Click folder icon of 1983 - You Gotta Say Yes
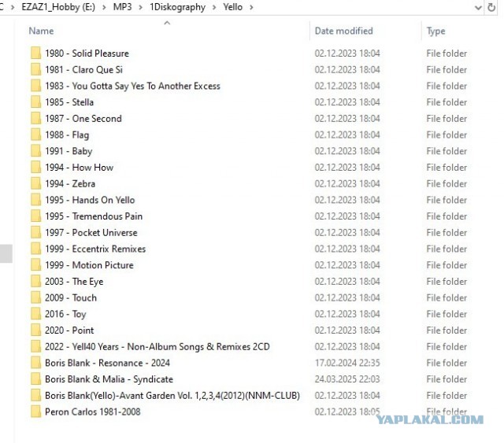 [x=35, y=86]
